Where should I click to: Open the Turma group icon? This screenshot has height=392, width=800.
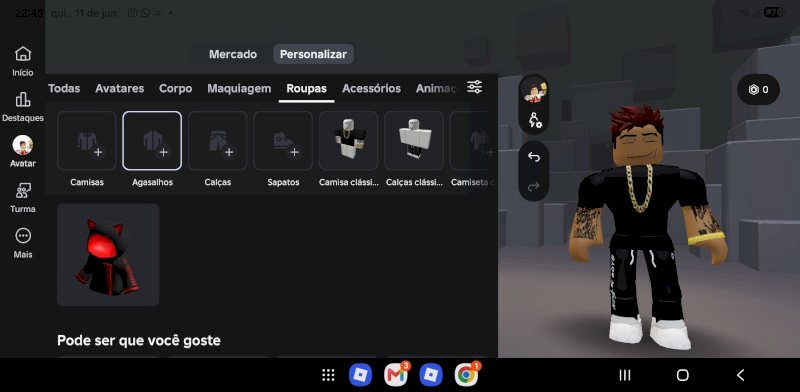click(22, 190)
